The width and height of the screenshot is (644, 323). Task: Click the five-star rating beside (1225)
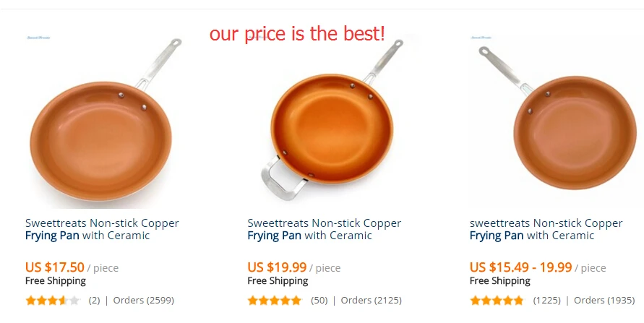coord(497,300)
